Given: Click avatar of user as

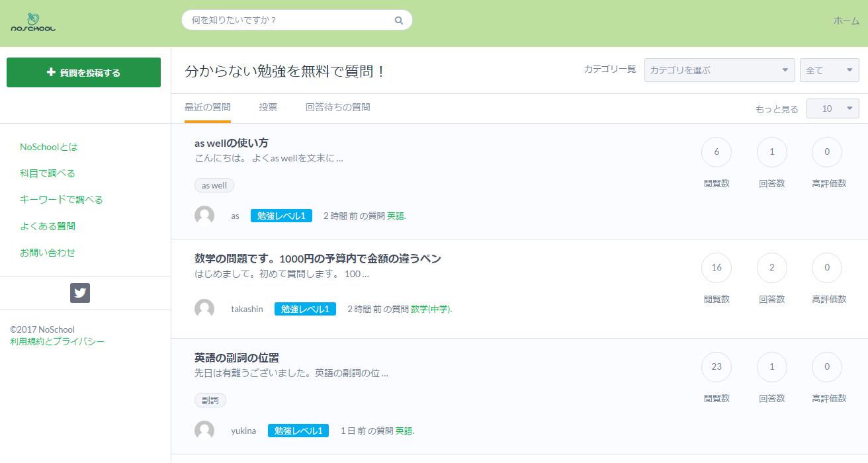Looking at the screenshot, I should click(x=204, y=216).
